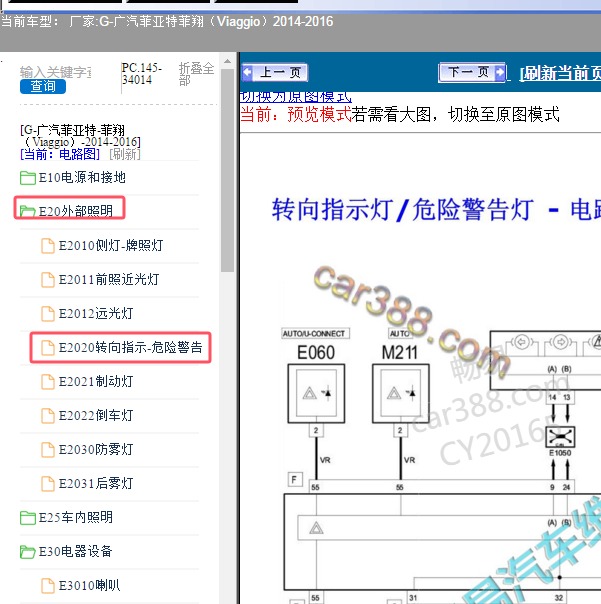Viewport: 601px width, 604px height.
Task: Click the vehicle name G-广汽菲亚特-菲翔 text
Action: click(x=80, y=136)
